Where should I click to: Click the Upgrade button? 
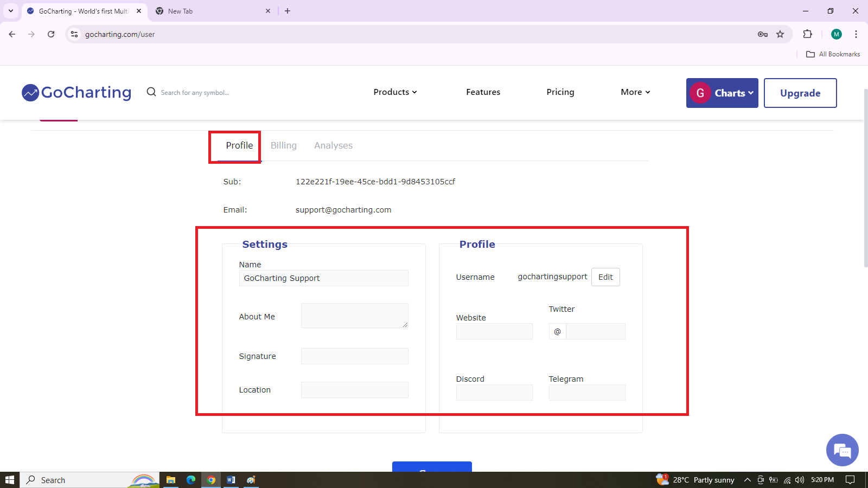point(800,93)
